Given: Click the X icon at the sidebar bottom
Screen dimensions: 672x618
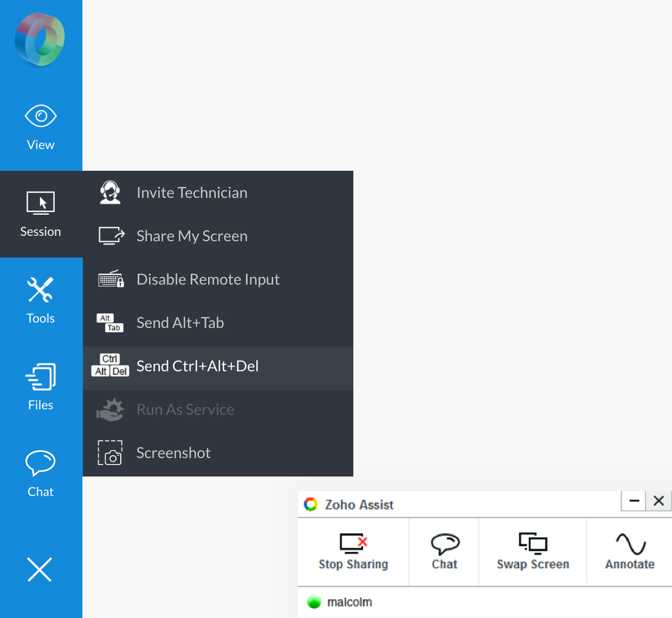Looking at the screenshot, I should pyautogui.click(x=40, y=569).
